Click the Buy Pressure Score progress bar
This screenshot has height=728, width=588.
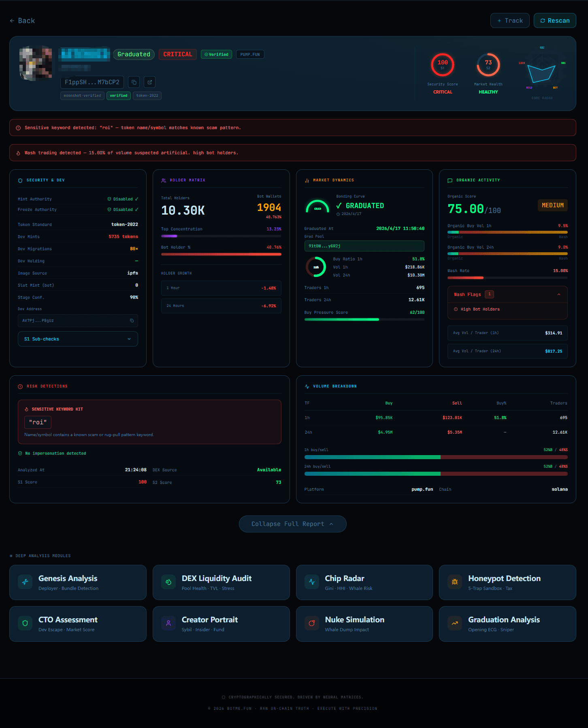pos(364,319)
